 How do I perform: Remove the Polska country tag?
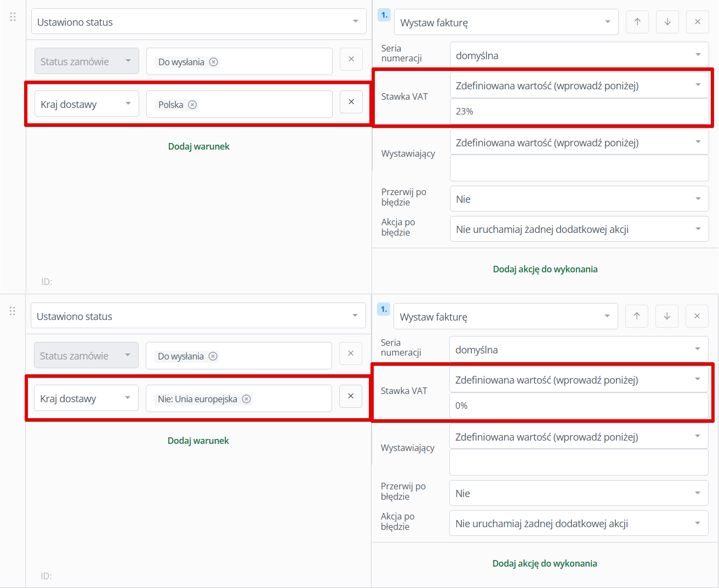[x=192, y=105]
